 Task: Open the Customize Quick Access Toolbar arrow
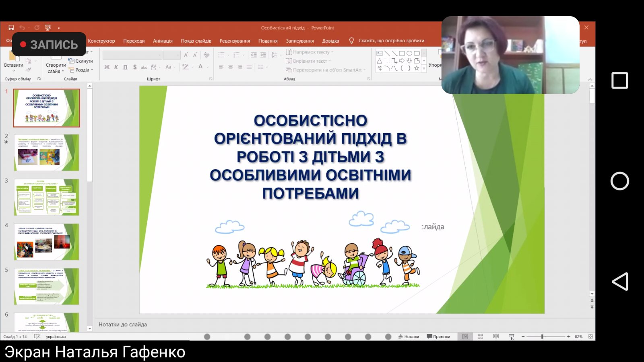click(59, 28)
